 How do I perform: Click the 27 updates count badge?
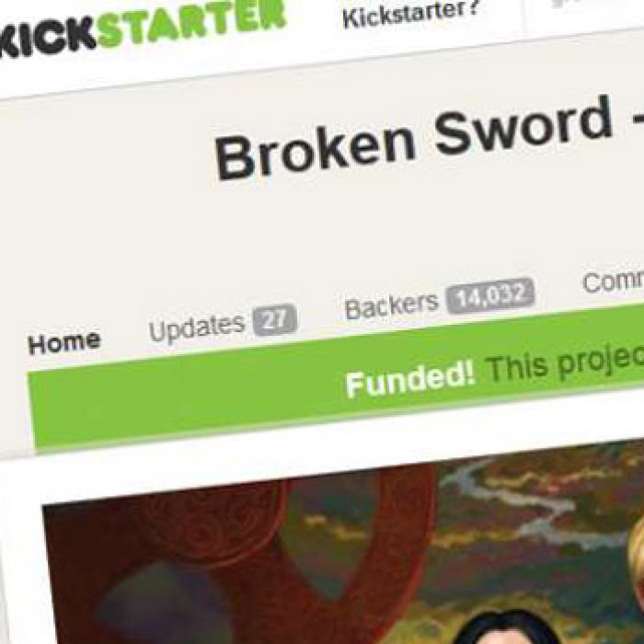pos(274,318)
